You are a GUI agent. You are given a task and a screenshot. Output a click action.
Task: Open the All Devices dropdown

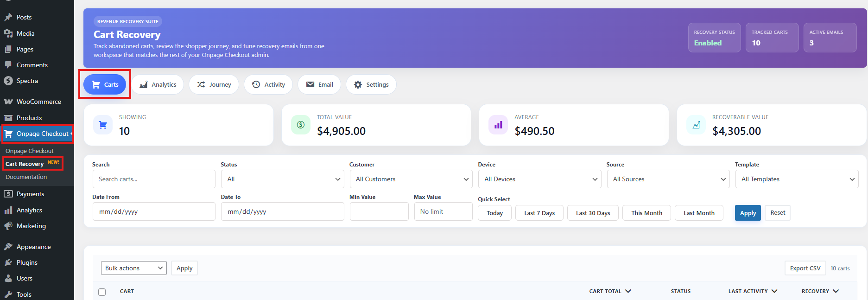click(x=540, y=179)
